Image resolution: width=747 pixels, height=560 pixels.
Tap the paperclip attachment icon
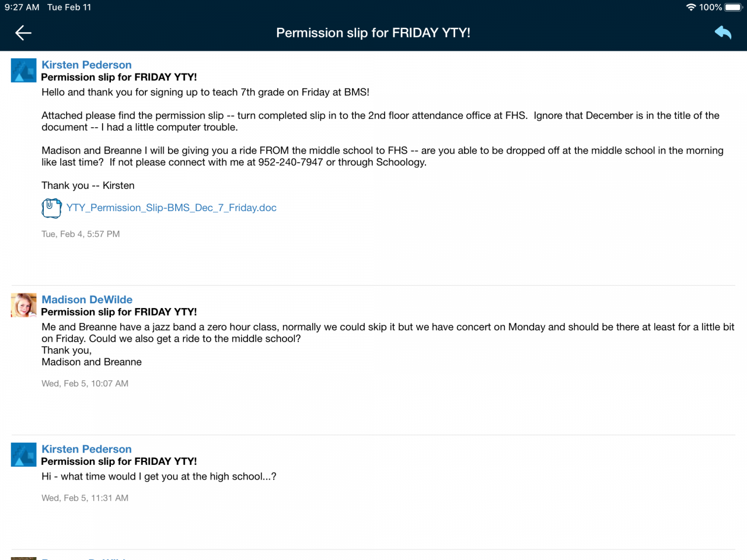51,208
